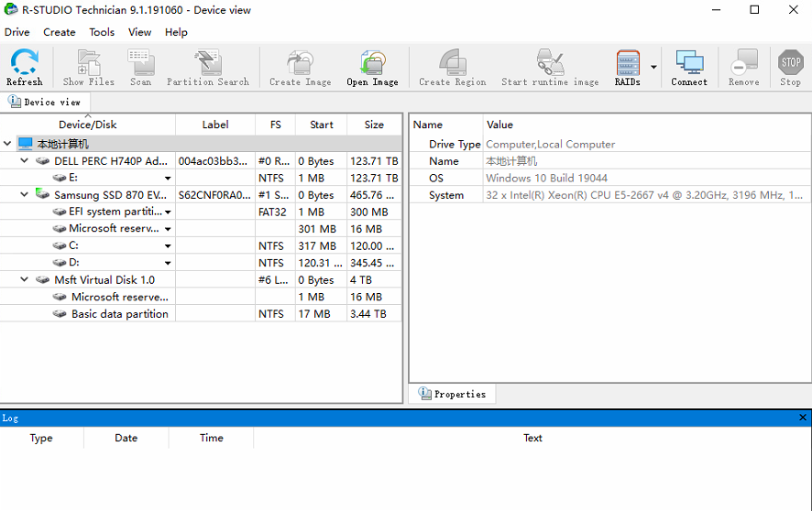Switch to the Device view tab

[45, 102]
